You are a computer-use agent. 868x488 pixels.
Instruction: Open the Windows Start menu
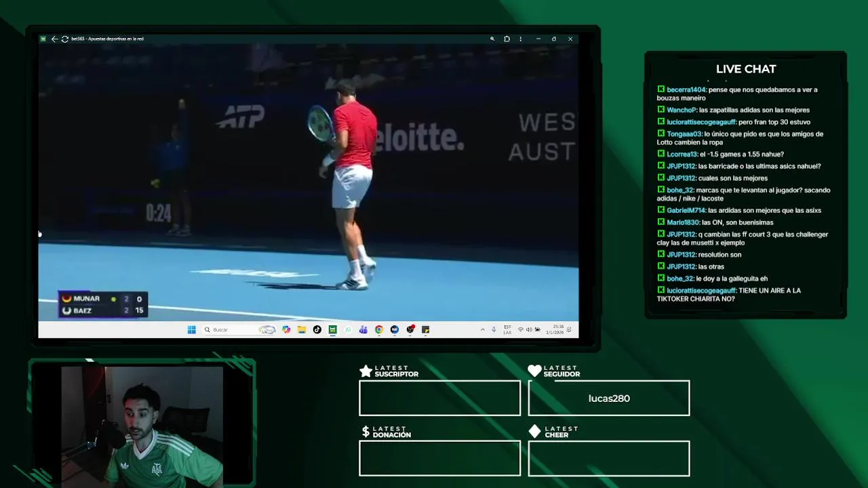click(x=191, y=329)
